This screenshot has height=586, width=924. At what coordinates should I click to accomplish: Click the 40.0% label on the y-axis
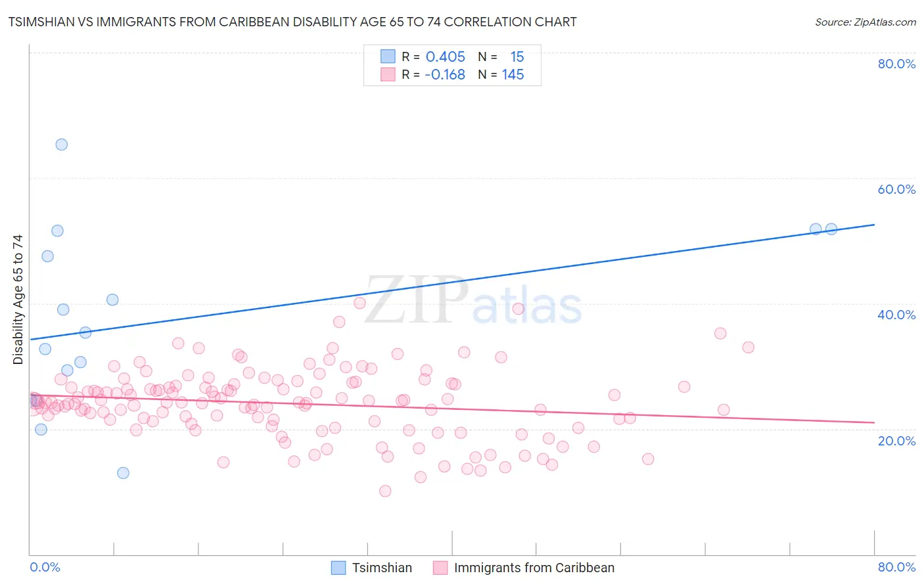[x=896, y=315]
